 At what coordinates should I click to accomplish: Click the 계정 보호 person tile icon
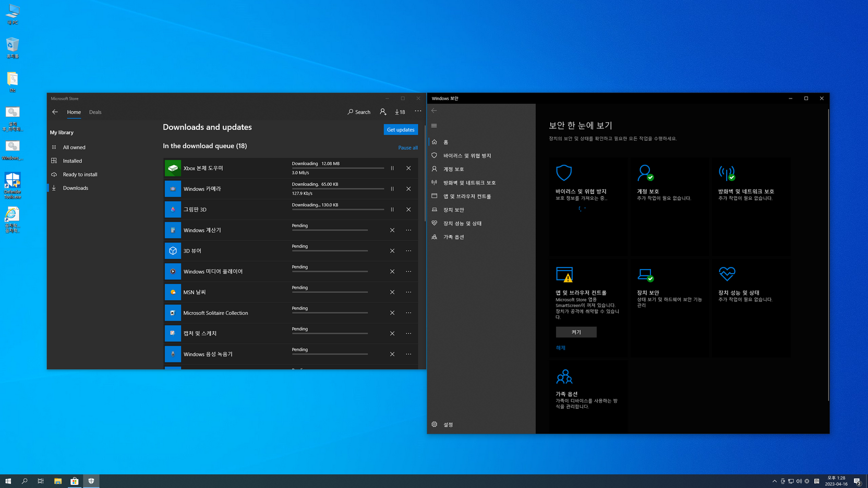click(645, 173)
